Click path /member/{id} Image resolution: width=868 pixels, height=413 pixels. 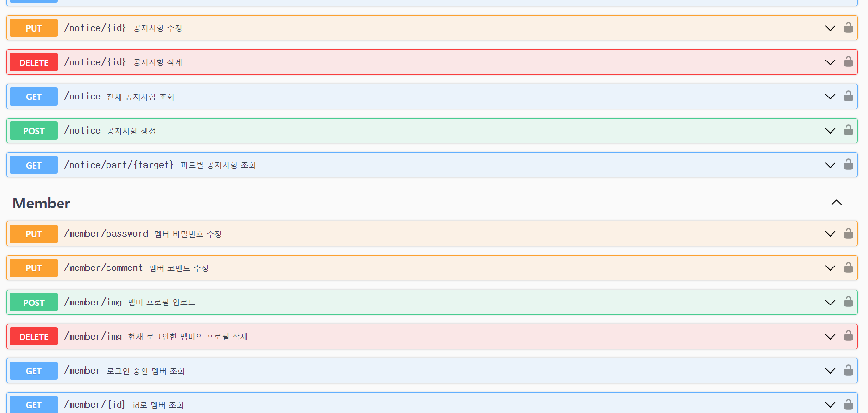click(95, 404)
